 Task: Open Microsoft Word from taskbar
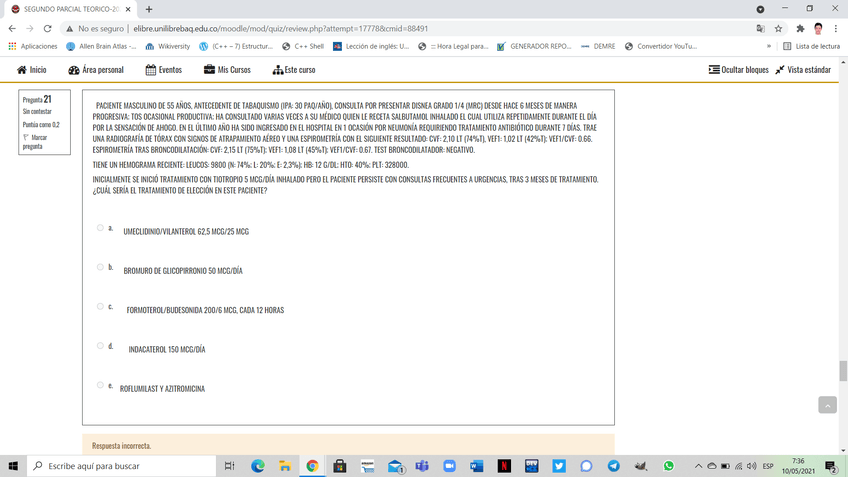pyautogui.click(x=476, y=466)
